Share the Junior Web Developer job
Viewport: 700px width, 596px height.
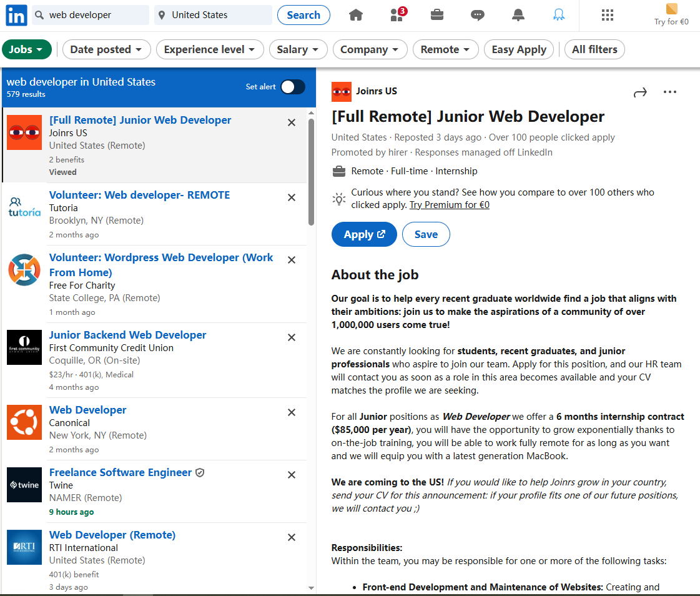pyautogui.click(x=640, y=92)
